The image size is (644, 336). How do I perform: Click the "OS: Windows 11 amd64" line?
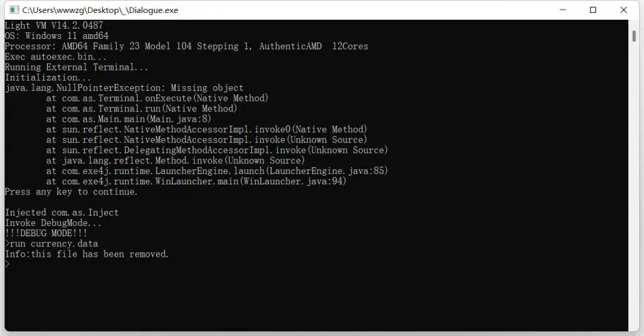pyautogui.click(x=57, y=36)
